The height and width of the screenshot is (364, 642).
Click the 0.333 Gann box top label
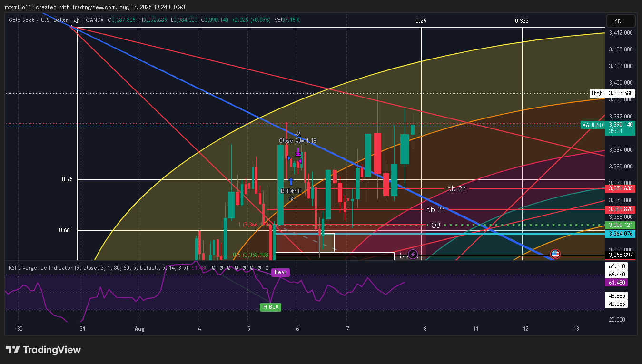(522, 20)
